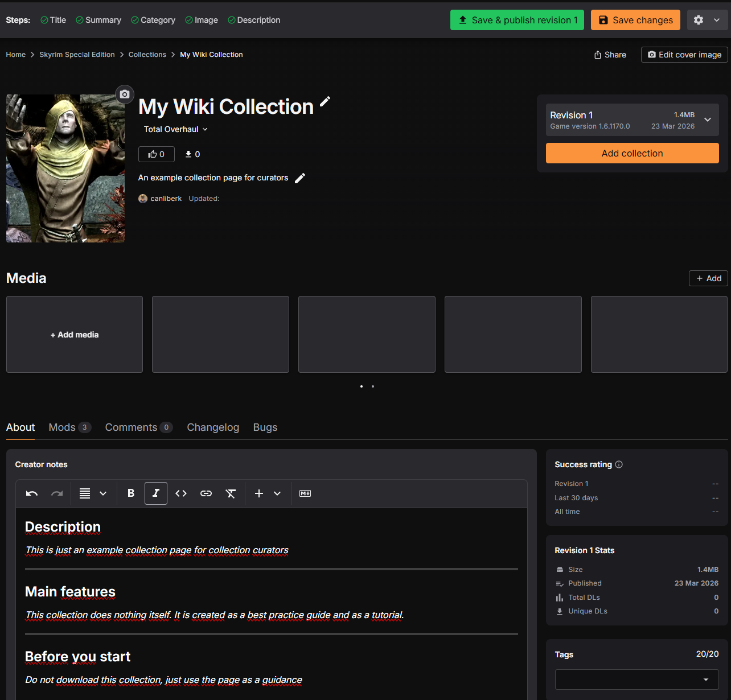Toggle bold formatting in Creator notes
This screenshot has width=731, height=700.
pyautogui.click(x=131, y=493)
